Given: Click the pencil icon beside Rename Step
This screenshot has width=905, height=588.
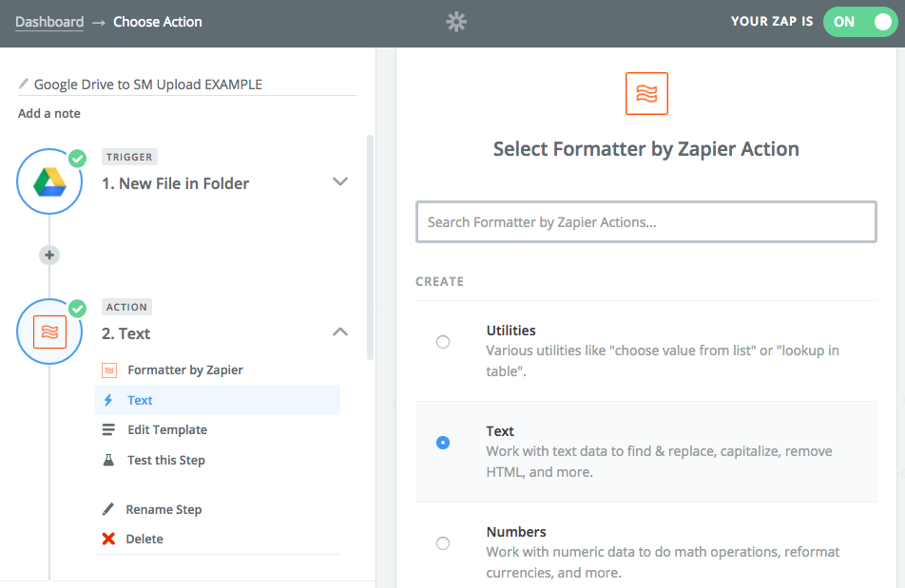Looking at the screenshot, I should 108,509.
